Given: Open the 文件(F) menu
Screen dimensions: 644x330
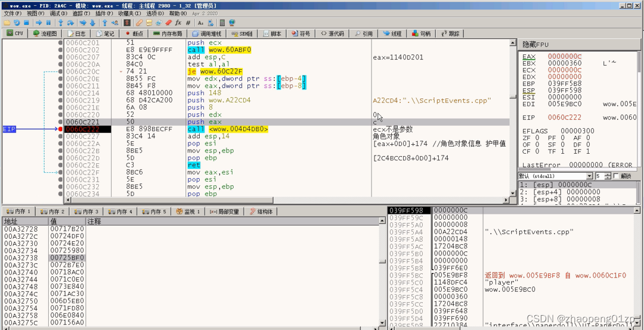Looking at the screenshot, I should [x=13, y=14].
